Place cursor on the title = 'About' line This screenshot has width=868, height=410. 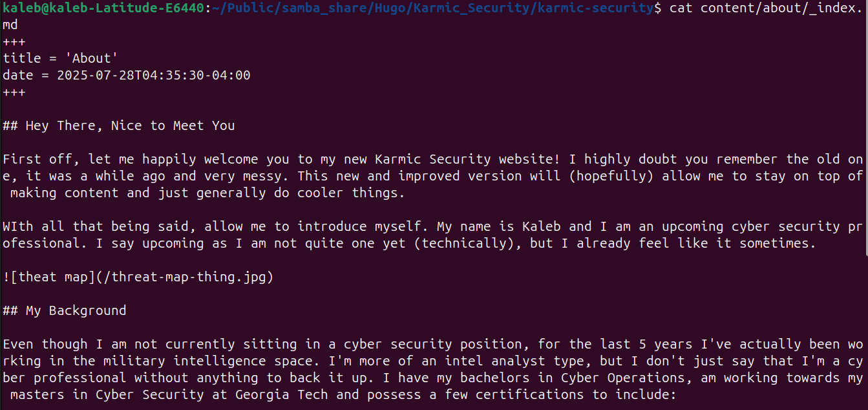pyautogui.click(x=61, y=59)
